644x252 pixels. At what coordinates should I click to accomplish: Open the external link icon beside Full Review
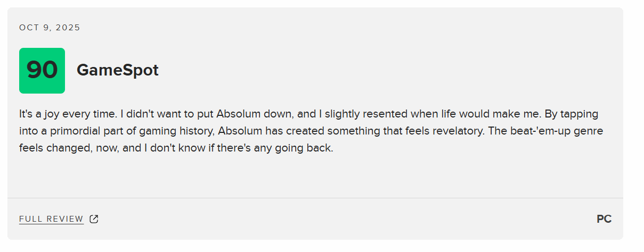click(x=94, y=219)
